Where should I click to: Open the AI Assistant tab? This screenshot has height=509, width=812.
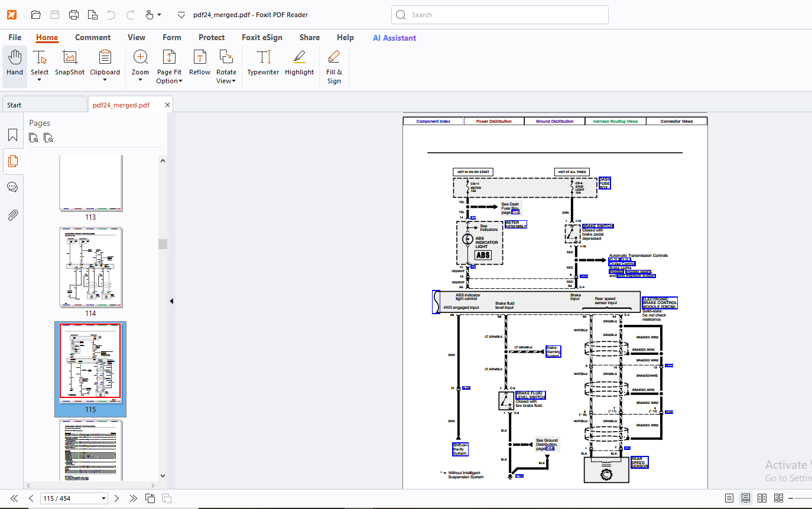tap(394, 38)
